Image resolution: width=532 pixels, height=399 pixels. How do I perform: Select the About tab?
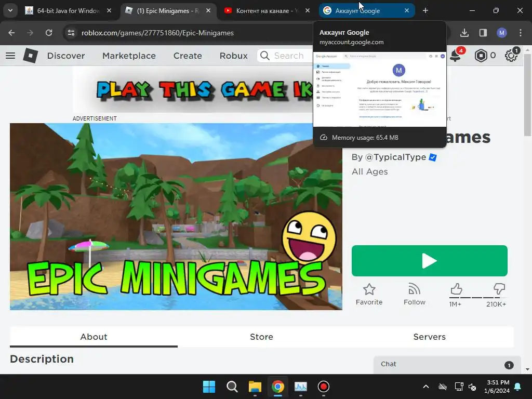pyautogui.click(x=94, y=337)
